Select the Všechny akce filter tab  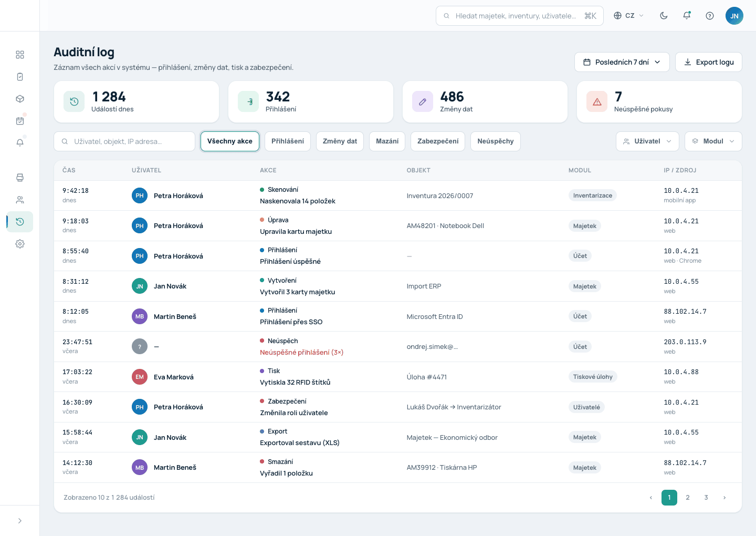230,141
